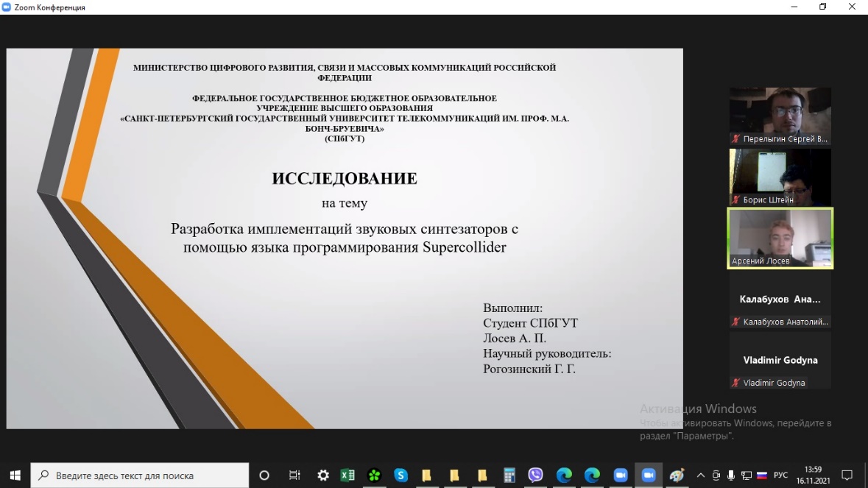868x488 pixels.
Task: Click the taskbar search box
Action: (140, 475)
